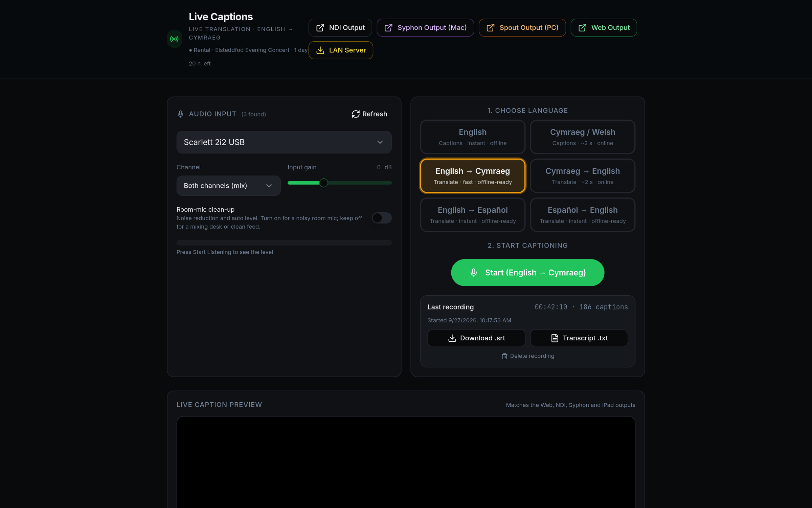Open the Transcript .txt file

579,338
